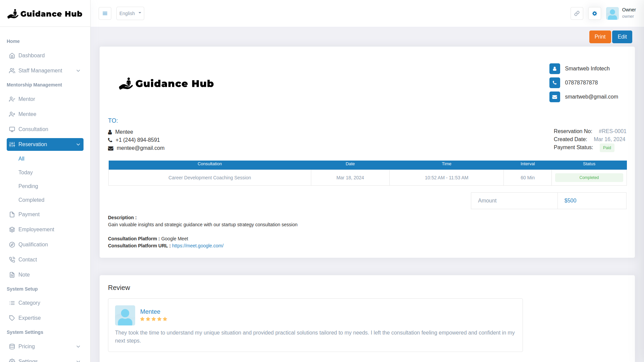Image resolution: width=644 pixels, height=362 pixels.
Task: Click the Category list icon
Action: (12, 303)
